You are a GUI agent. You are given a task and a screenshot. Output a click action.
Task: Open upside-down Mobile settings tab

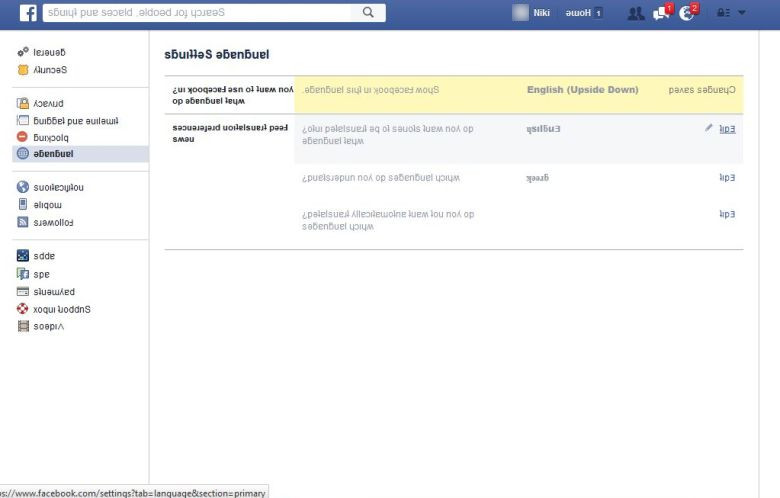tap(47, 204)
